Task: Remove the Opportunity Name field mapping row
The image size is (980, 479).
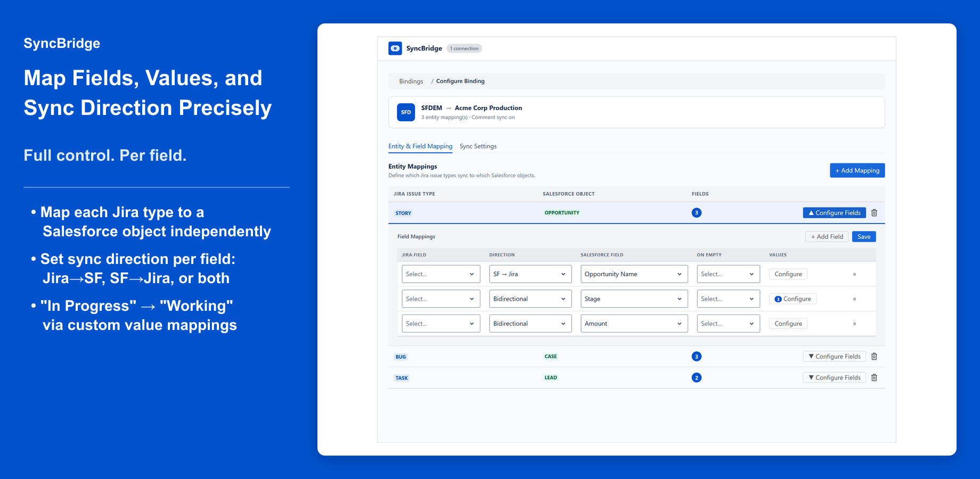Action: tap(854, 274)
